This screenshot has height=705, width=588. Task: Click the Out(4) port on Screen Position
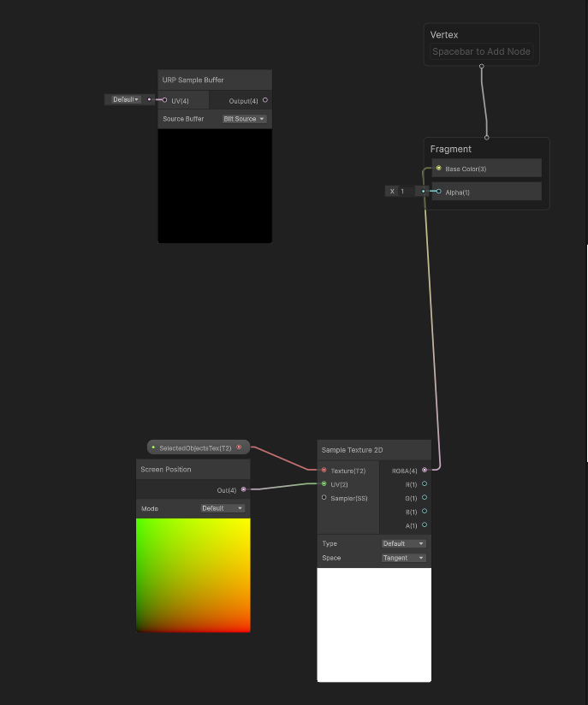pyautogui.click(x=244, y=489)
